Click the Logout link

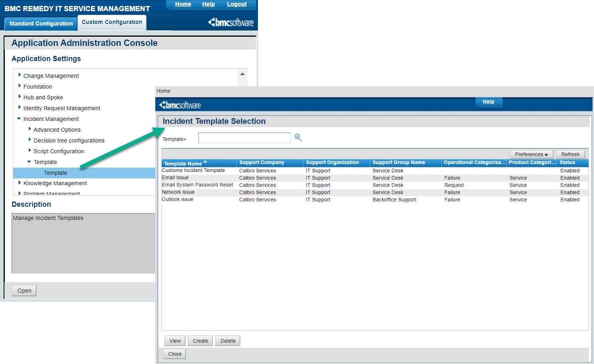(237, 4)
